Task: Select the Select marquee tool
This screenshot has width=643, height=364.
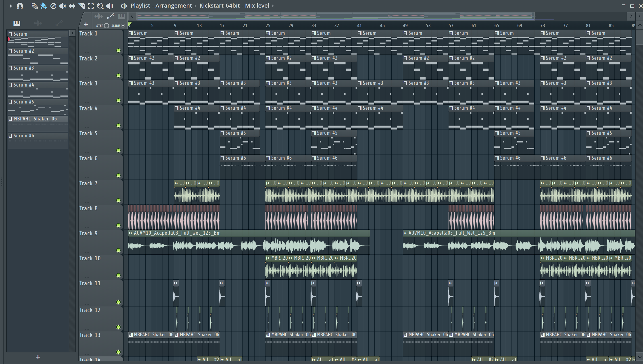Action: 91,6
